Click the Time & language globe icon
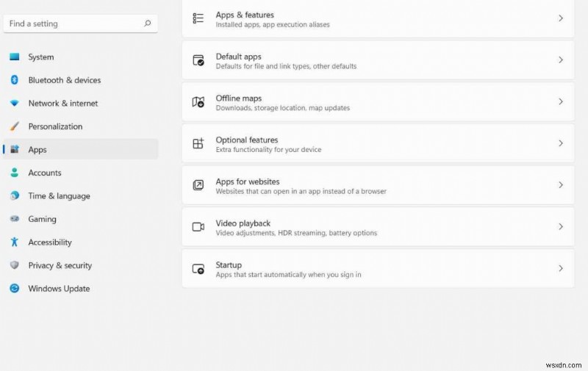The image size is (588, 371). (x=14, y=195)
